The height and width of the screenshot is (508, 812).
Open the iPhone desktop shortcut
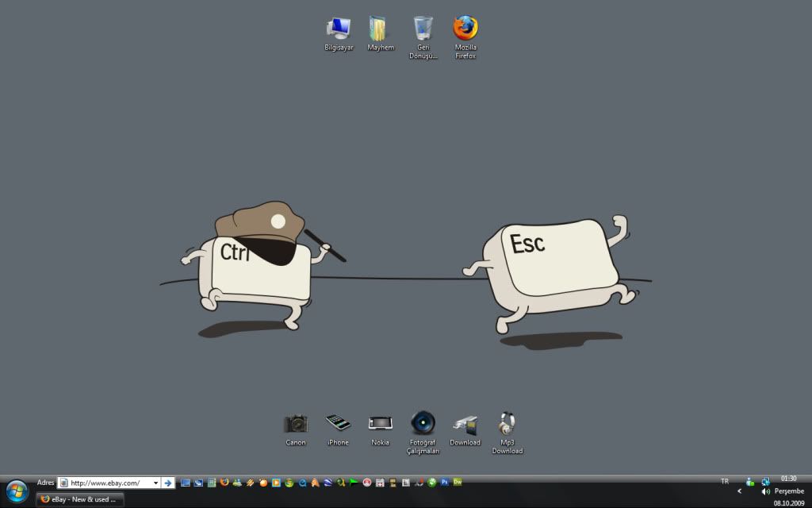[x=338, y=423]
